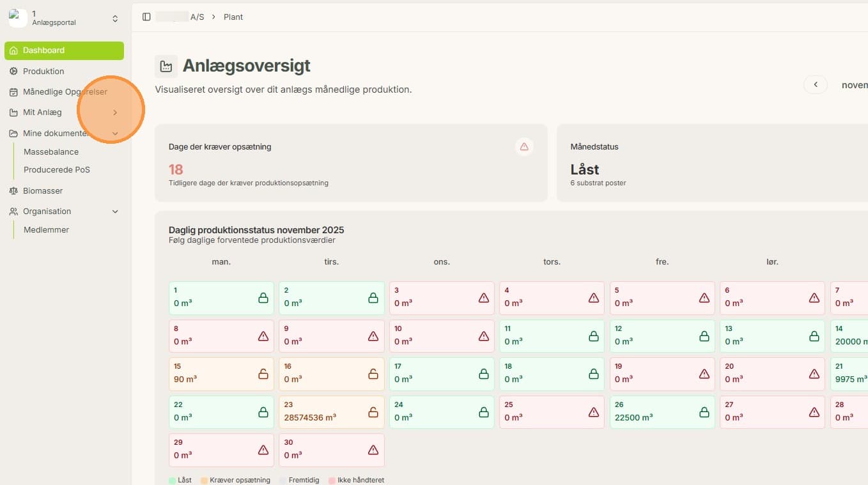Screen dimensions: 868x485
Task: Click the lock icon on day 1
Action: (263, 298)
